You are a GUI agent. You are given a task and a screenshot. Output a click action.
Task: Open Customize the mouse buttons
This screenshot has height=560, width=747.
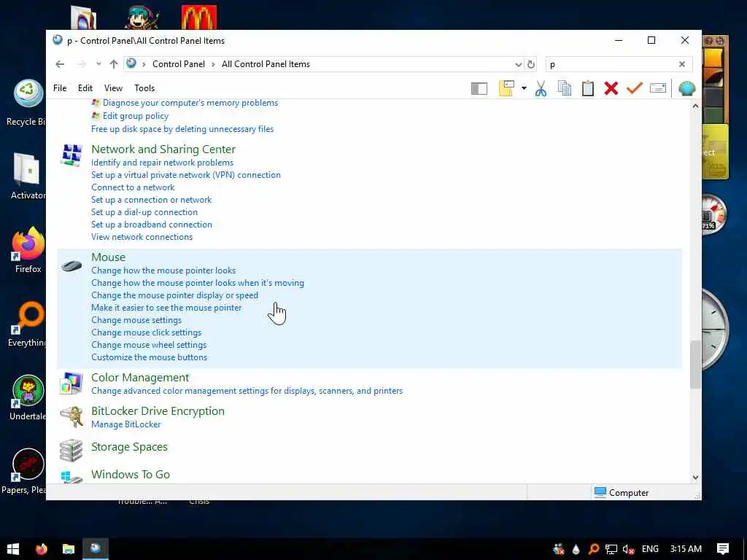click(149, 357)
